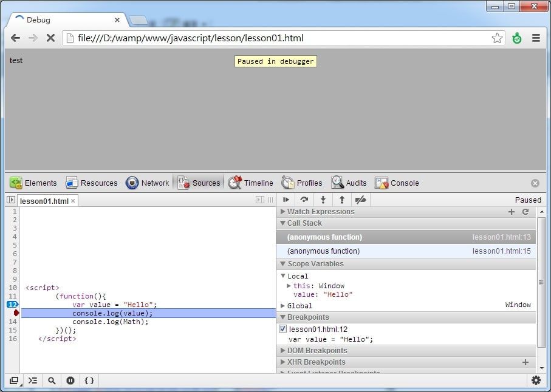
Task: Resume script execution in the debugger
Action: pyautogui.click(x=286, y=200)
